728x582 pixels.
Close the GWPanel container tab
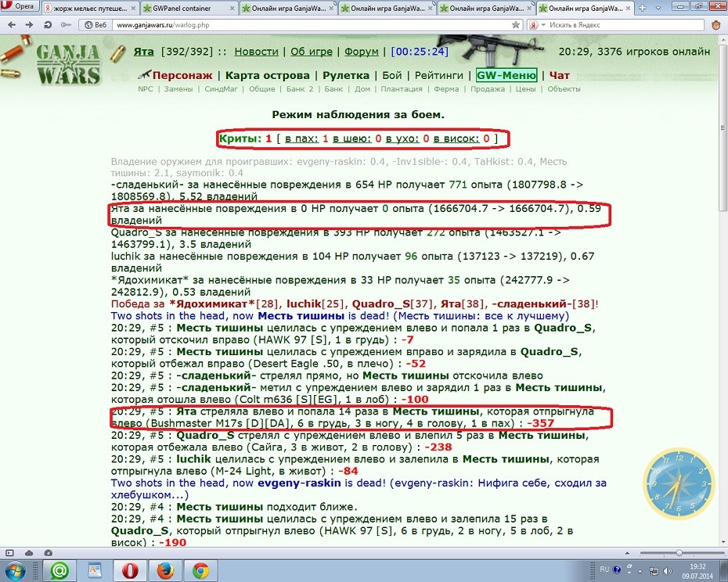coord(232,9)
